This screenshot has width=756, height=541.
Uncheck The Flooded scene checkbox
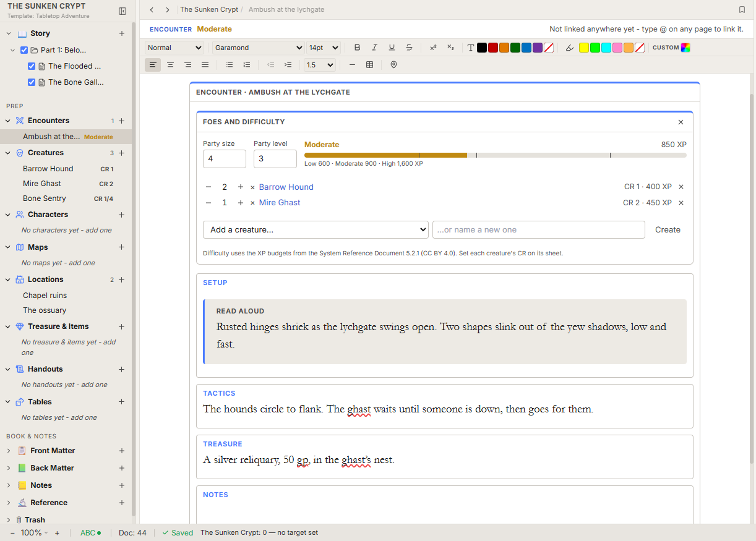(x=32, y=66)
